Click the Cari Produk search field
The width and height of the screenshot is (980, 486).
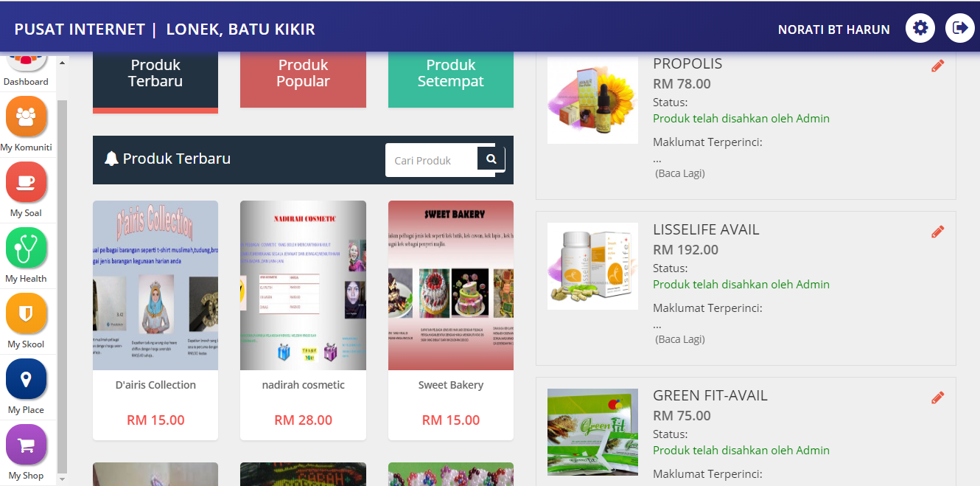(432, 160)
